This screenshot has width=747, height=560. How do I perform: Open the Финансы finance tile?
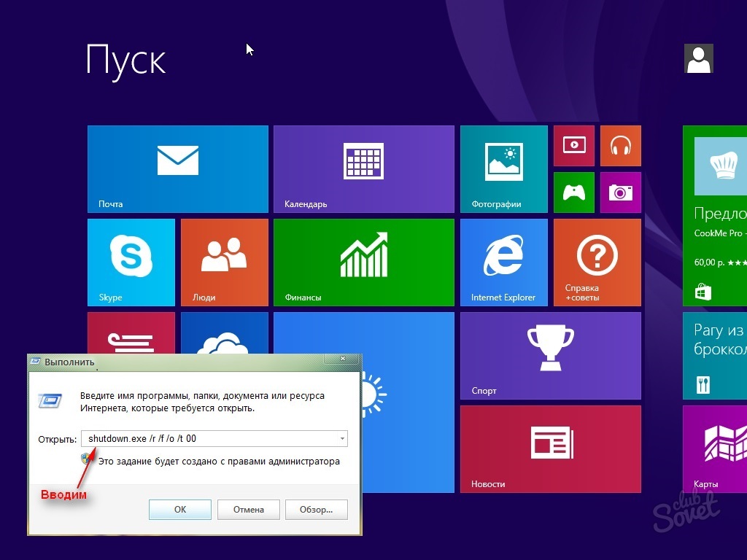[x=363, y=262]
